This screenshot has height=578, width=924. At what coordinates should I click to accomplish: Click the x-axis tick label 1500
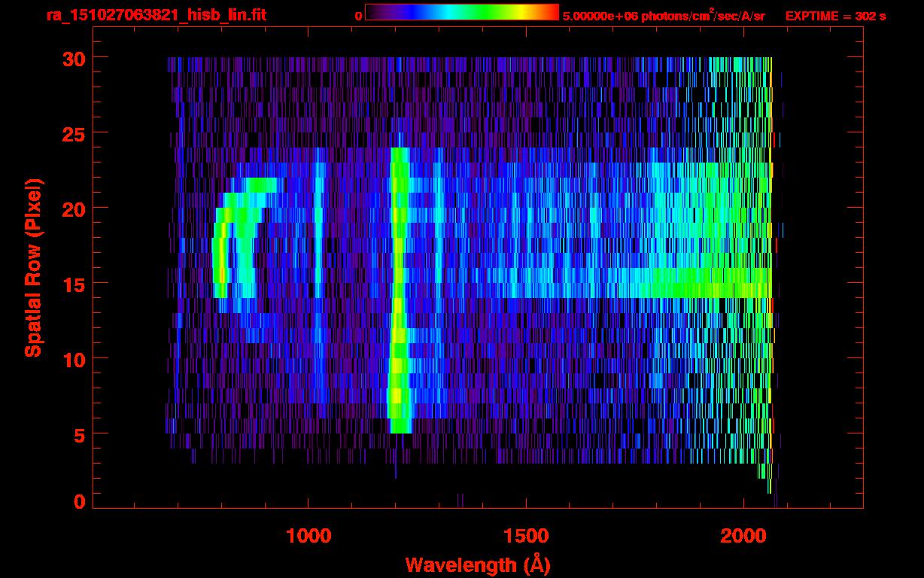tap(526, 536)
